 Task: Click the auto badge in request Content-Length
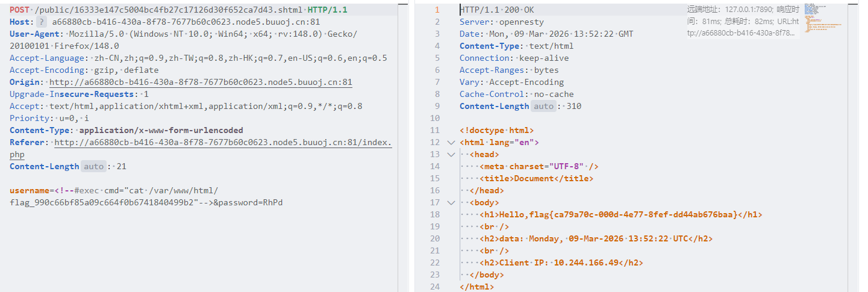(x=93, y=167)
